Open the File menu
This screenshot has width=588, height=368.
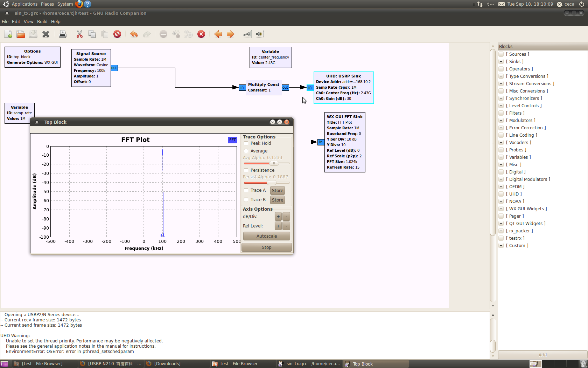pyautogui.click(x=5, y=22)
